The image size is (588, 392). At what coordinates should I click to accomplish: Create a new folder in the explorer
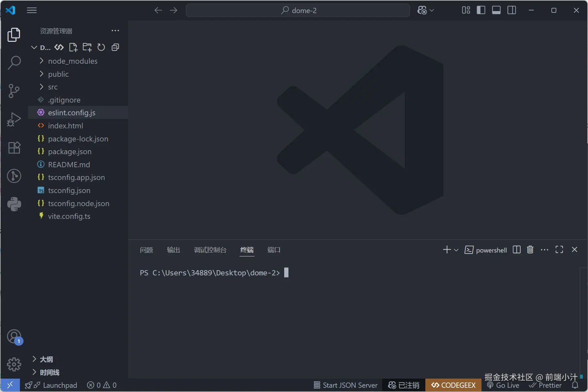coord(87,47)
